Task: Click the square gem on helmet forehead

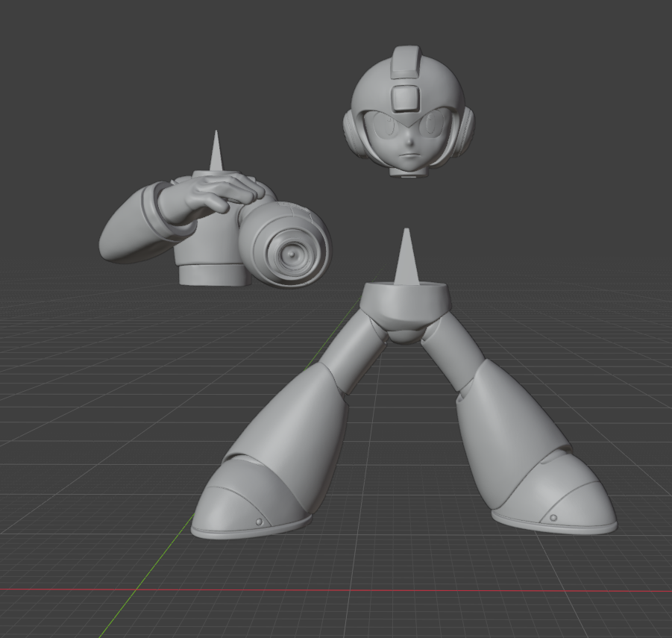Action: pos(406,98)
